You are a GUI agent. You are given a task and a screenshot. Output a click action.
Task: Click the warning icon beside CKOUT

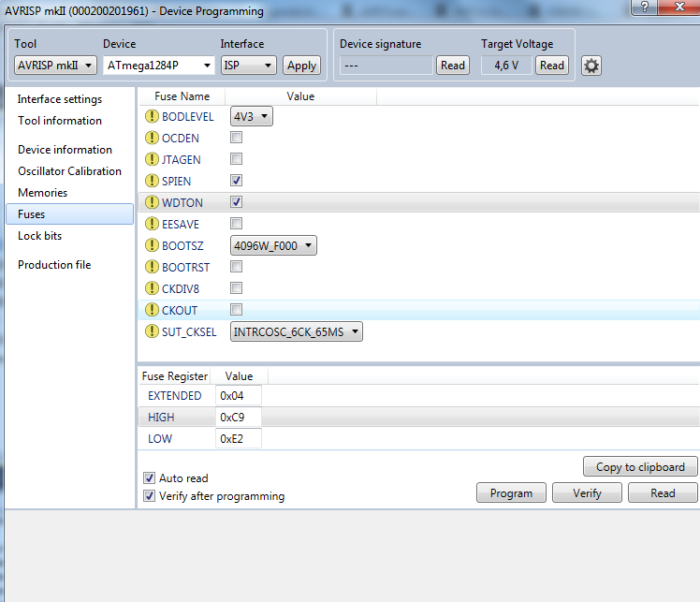click(x=152, y=310)
